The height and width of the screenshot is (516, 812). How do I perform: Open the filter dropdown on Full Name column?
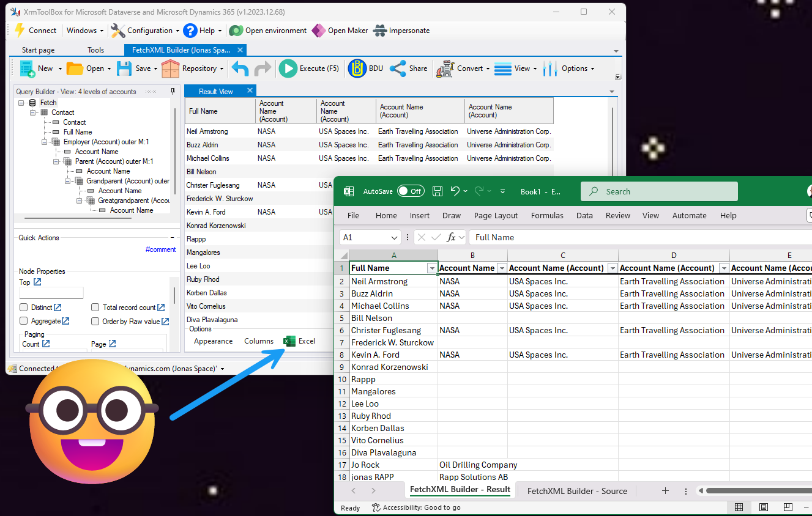(432, 268)
